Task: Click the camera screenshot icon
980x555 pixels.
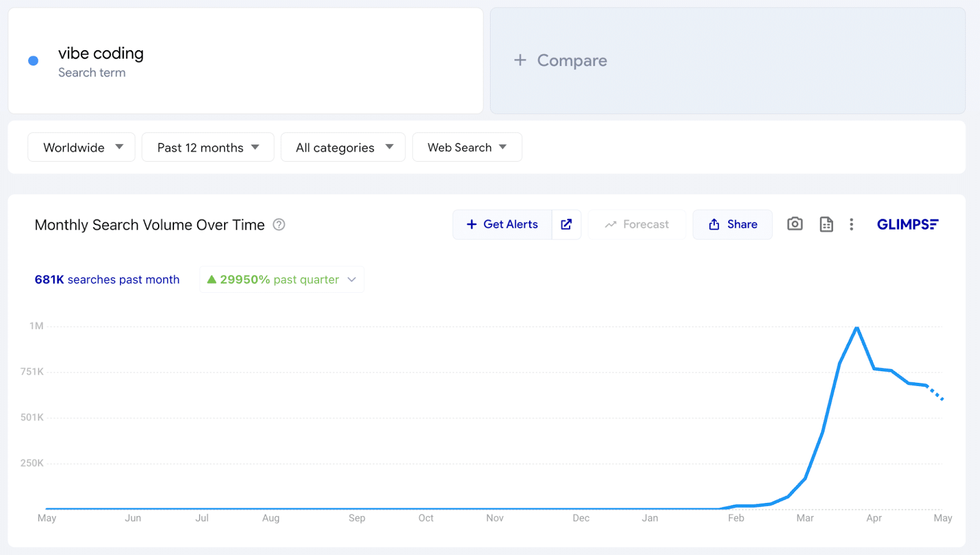Action: pyautogui.click(x=795, y=224)
